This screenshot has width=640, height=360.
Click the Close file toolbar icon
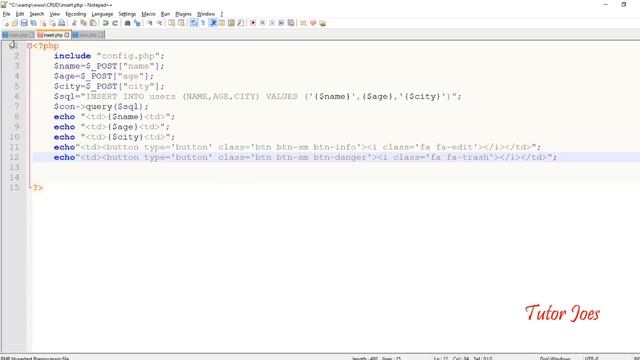click(43, 23)
